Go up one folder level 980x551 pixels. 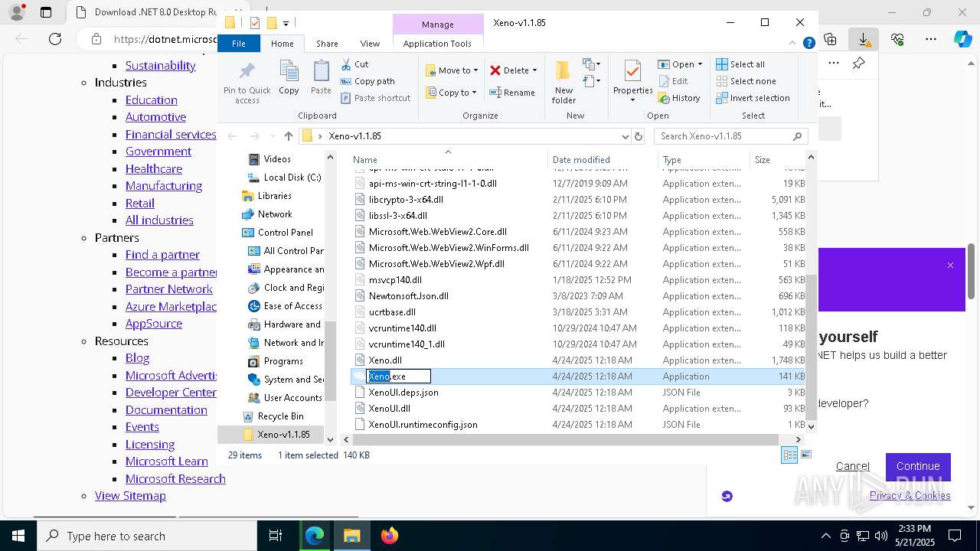[x=288, y=136]
